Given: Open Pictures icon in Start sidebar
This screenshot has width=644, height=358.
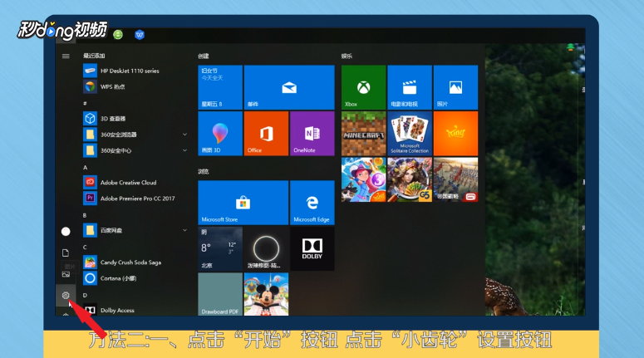Looking at the screenshot, I should tap(66, 274).
